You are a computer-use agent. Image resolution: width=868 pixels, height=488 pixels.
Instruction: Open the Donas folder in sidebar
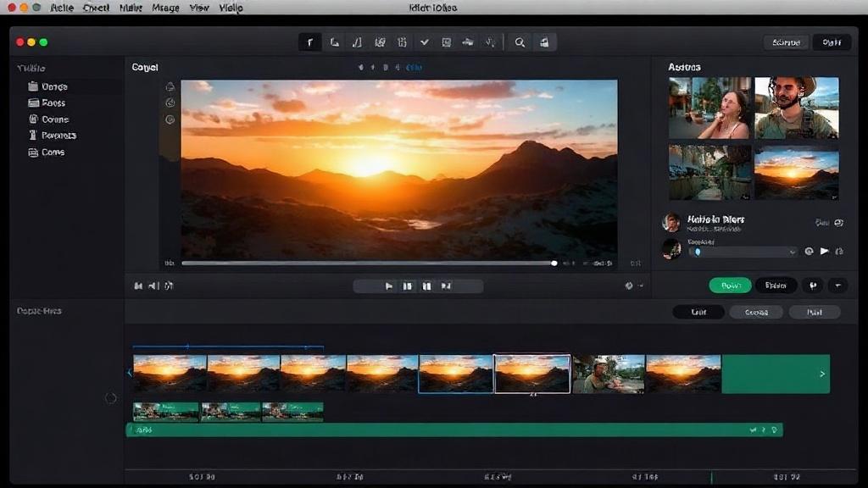48,86
